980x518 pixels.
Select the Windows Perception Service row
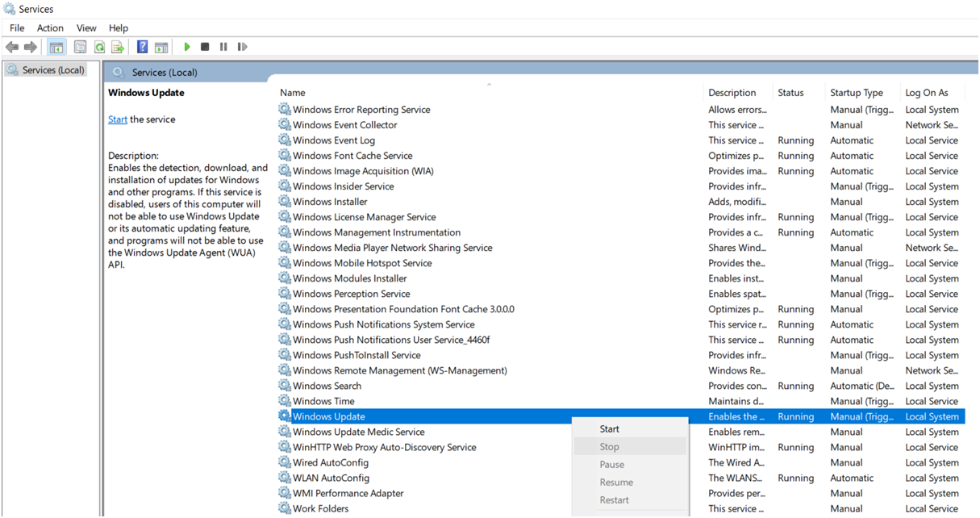click(352, 294)
